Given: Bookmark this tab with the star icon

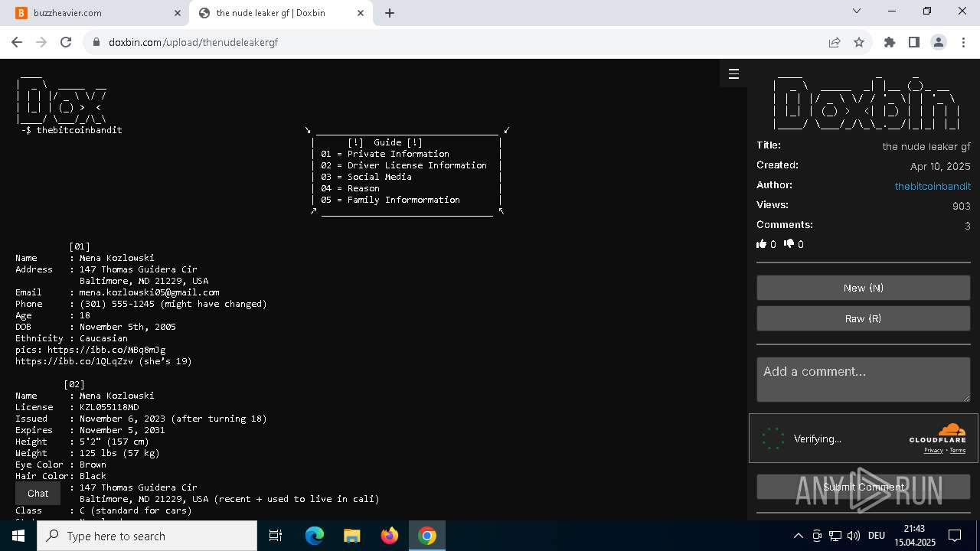Looking at the screenshot, I should coord(859,43).
